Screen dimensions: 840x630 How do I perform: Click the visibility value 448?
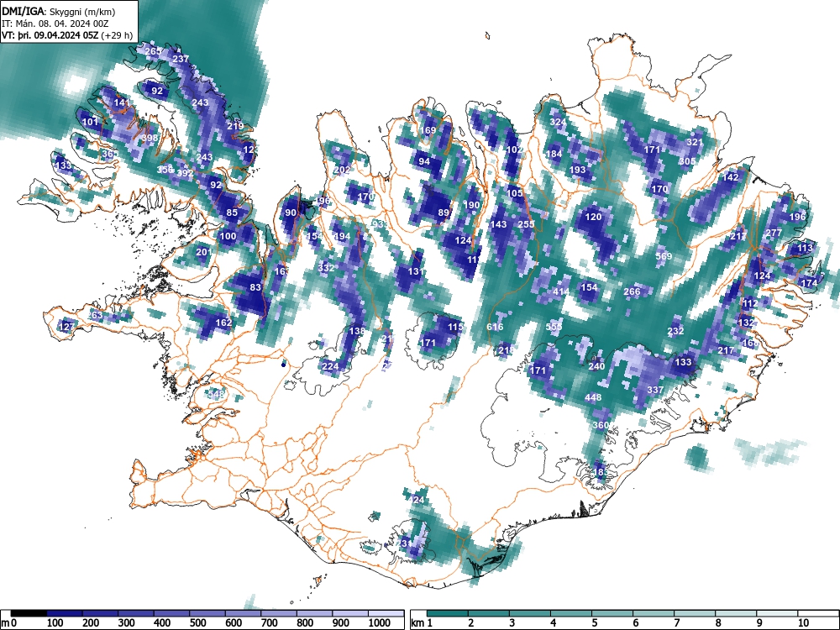pyautogui.click(x=593, y=397)
